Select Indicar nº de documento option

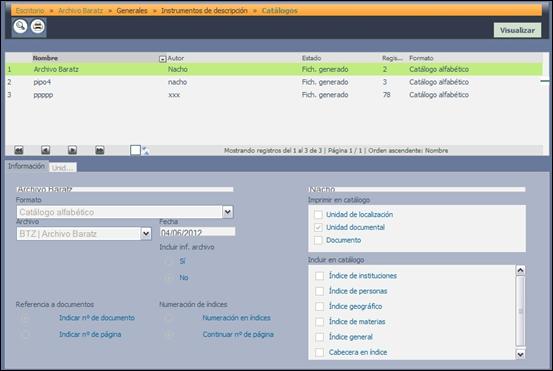[x=25, y=318]
